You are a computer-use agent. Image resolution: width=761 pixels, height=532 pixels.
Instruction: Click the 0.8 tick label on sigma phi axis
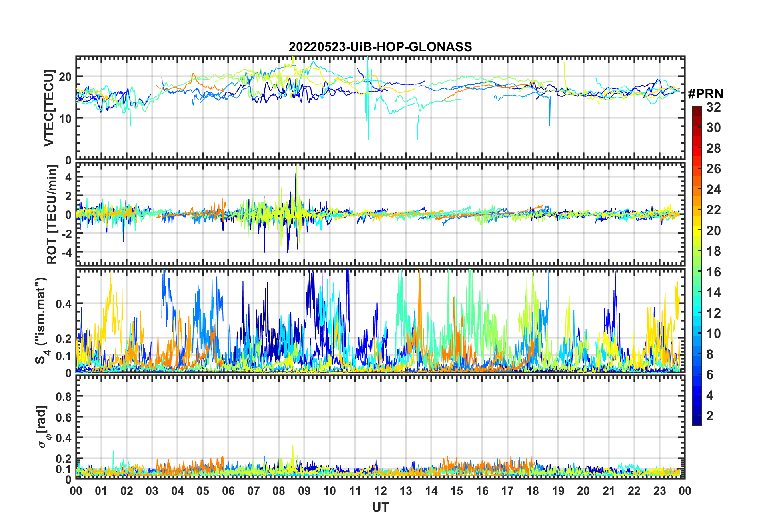[64, 396]
